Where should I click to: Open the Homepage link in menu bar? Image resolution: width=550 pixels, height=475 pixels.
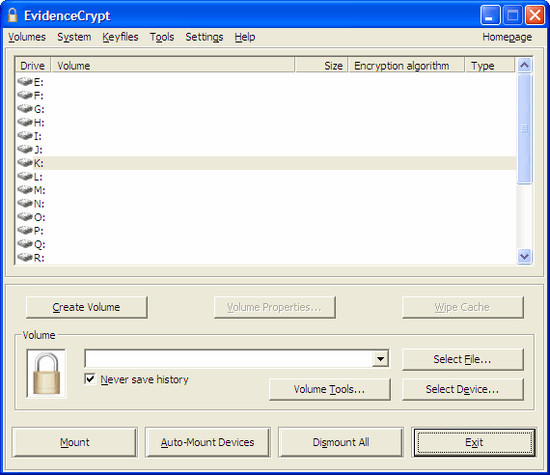pos(507,37)
